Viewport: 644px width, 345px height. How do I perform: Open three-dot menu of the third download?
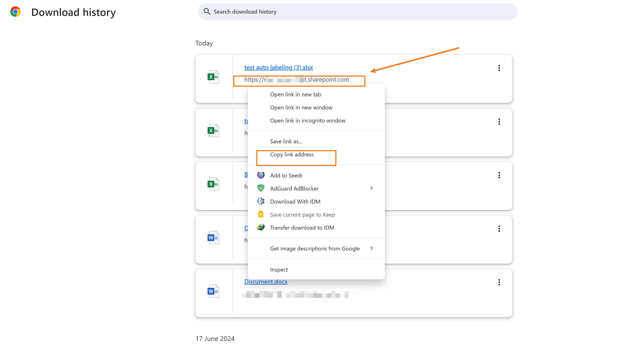499,175
